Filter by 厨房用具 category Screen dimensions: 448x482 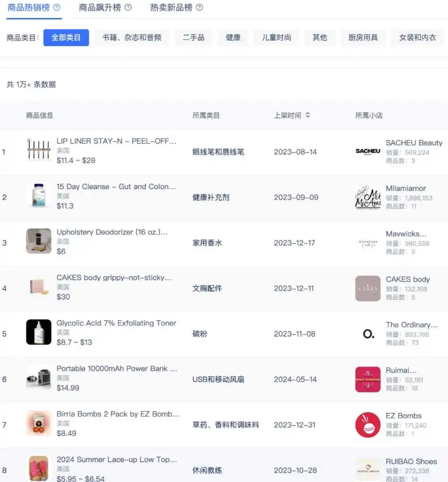coord(363,37)
